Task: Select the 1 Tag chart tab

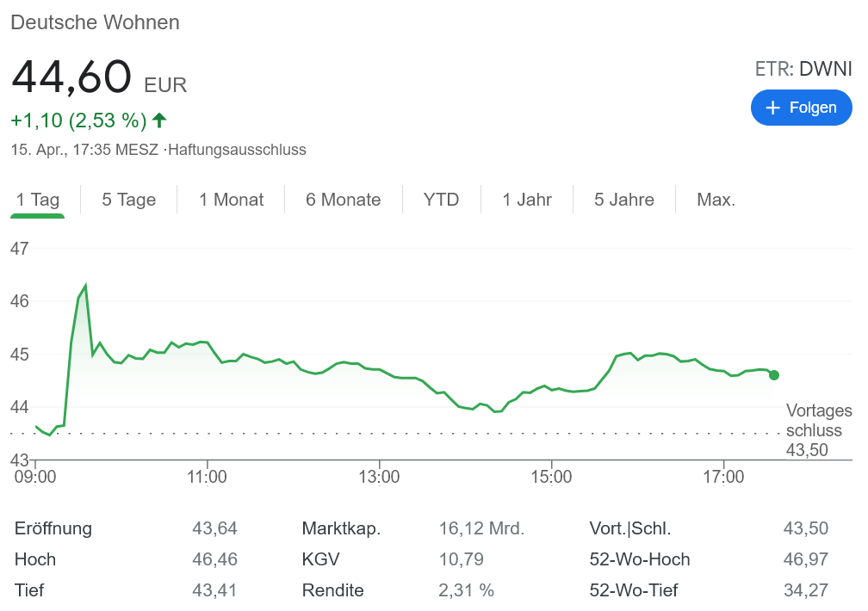Action: coord(38,200)
